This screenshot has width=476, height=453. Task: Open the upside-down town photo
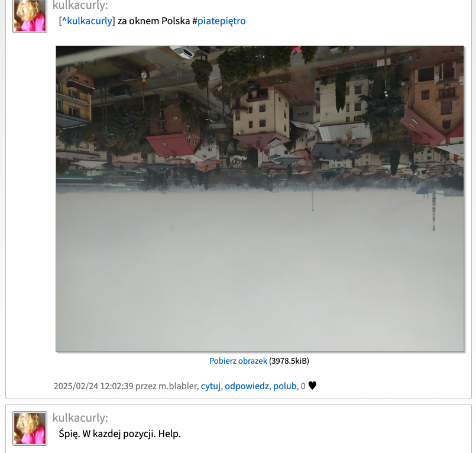coord(260,199)
